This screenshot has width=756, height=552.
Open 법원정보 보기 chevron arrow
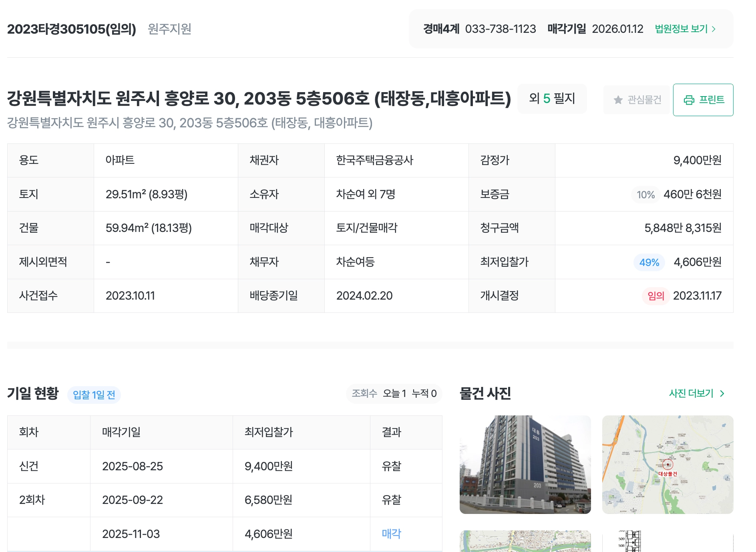click(x=714, y=29)
